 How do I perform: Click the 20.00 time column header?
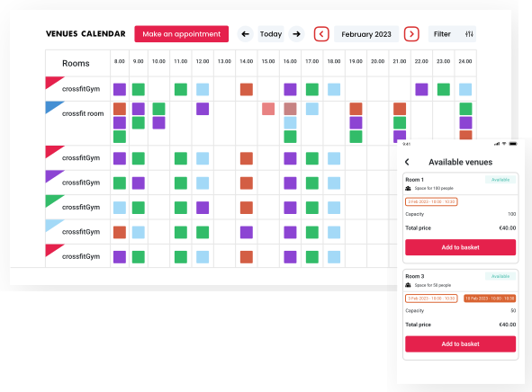(378, 61)
